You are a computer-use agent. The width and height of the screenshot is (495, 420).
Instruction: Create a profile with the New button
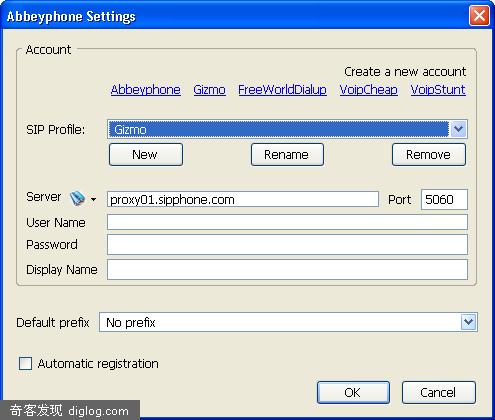click(146, 155)
